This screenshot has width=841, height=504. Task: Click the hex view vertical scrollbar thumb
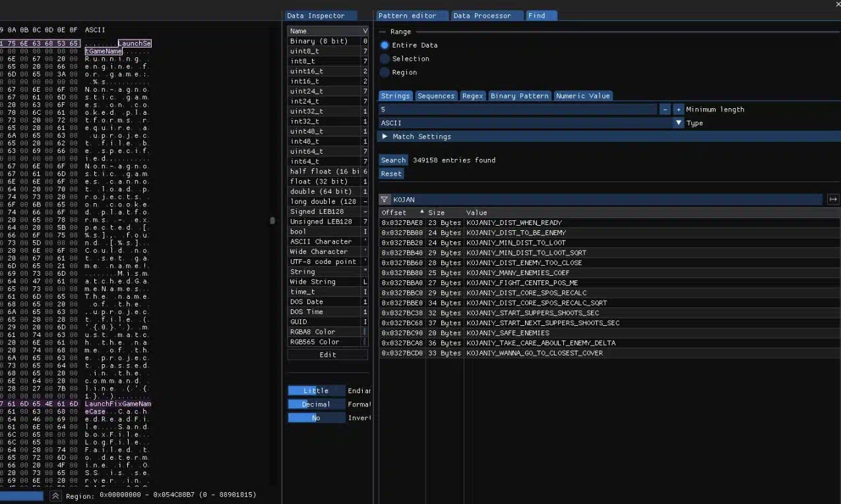pyautogui.click(x=272, y=221)
